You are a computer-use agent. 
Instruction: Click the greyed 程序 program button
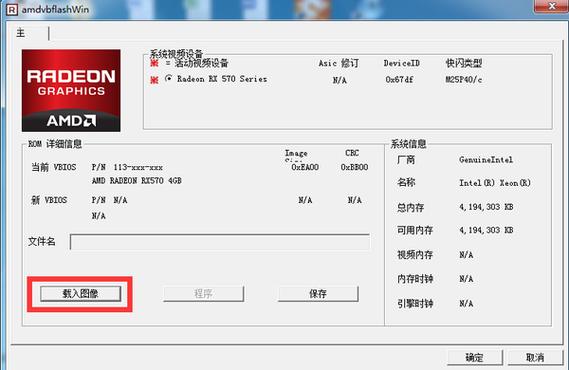203,293
